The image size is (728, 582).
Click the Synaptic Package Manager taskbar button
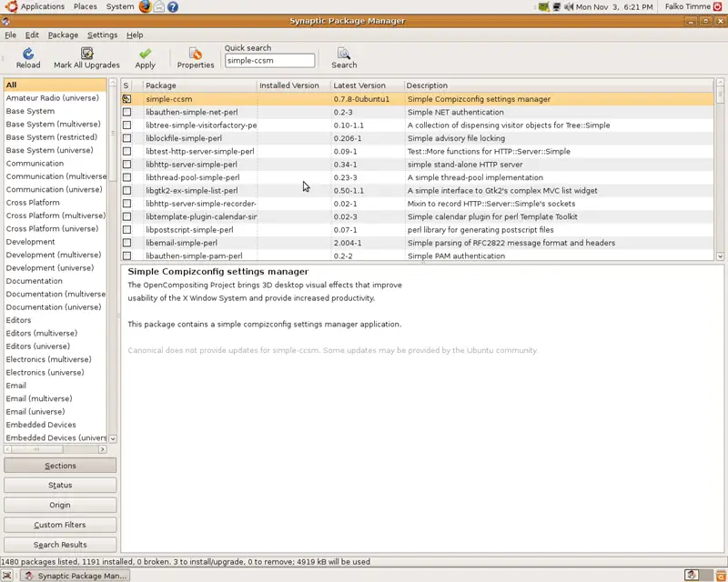(76, 576)
